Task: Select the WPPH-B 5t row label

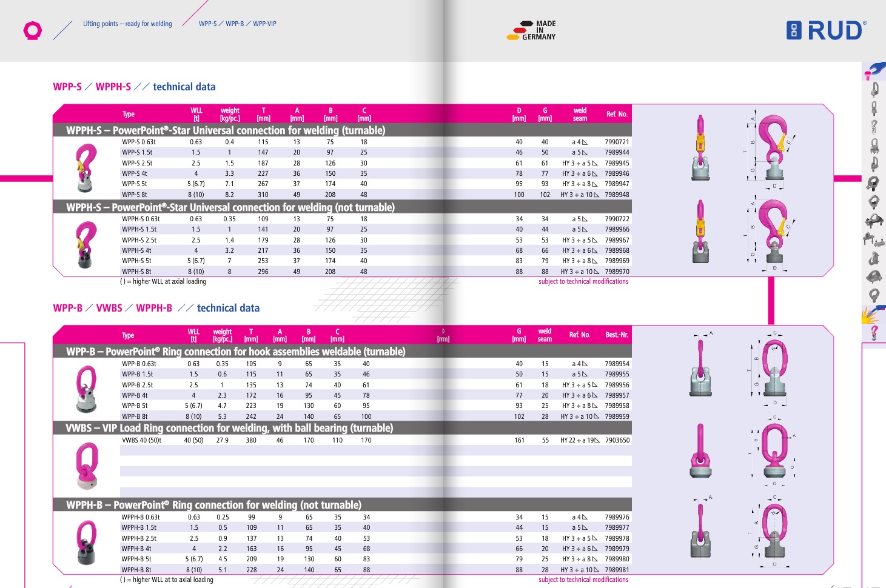Action: (x=136, y=559)
